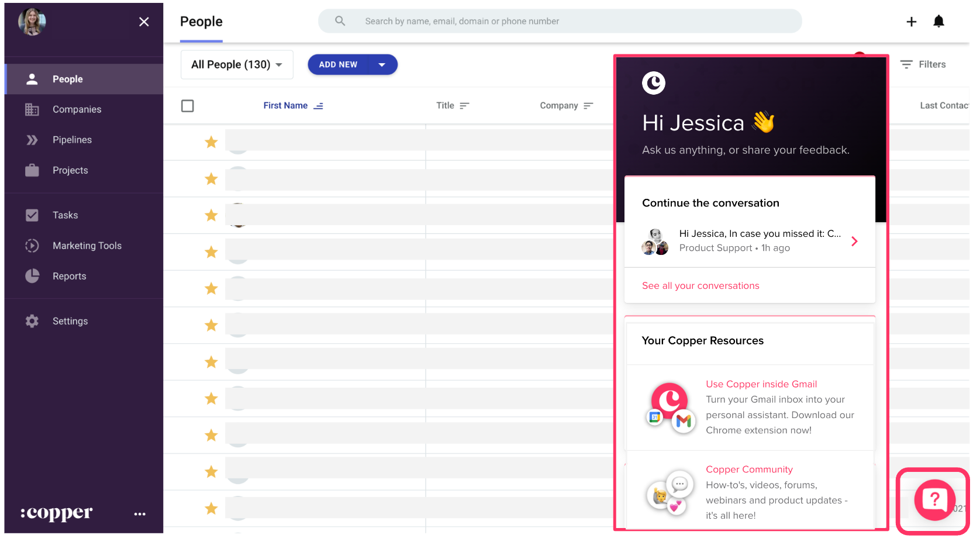This screenshot has height=545, width=980.
Task: Toggle the star on the fourth row
Action: tap(211, 252)
